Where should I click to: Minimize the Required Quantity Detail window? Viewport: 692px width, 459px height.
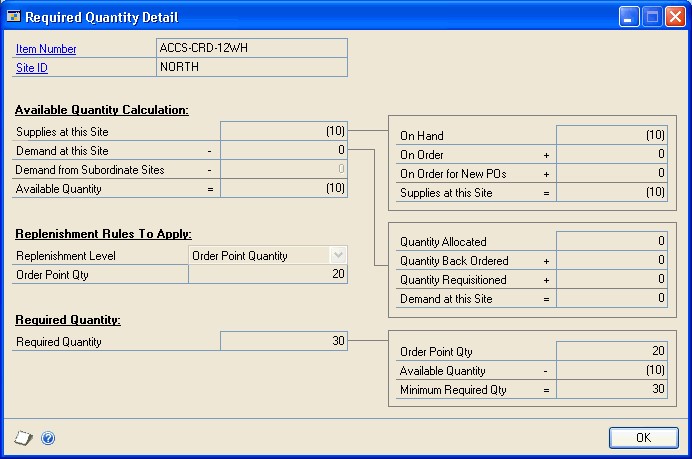[x=628, y=17]
